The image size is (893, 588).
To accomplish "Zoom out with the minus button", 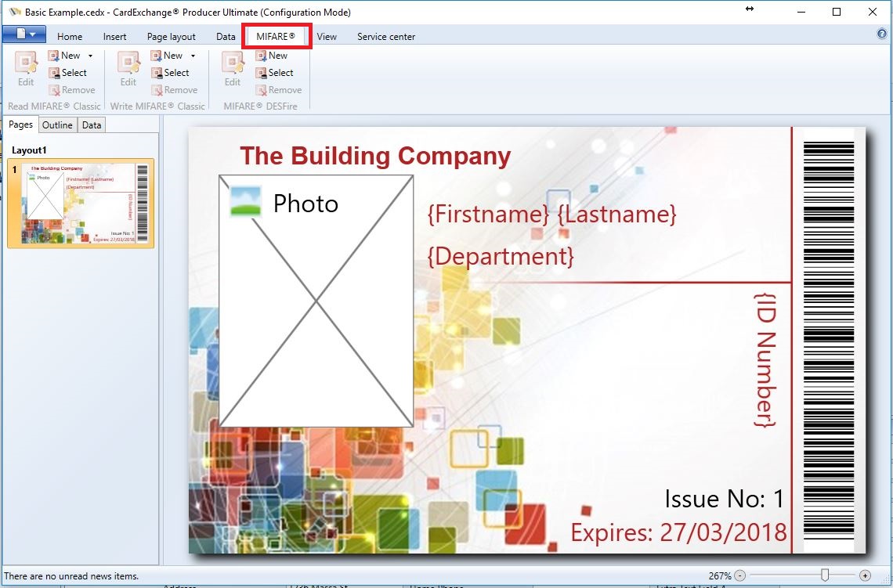I will click(739, 575).
